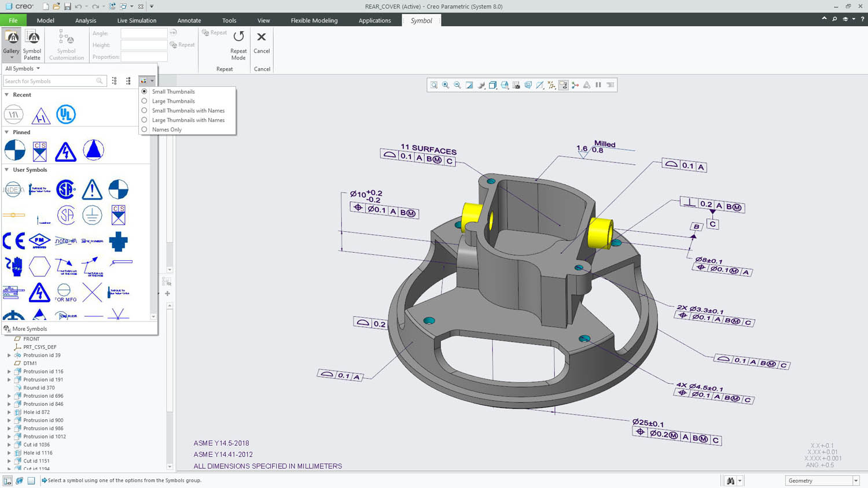The width and height of the screenshot is (868, 488).
Task: Select the warning exclamation triangle symbol
Action: click(92, 189)
